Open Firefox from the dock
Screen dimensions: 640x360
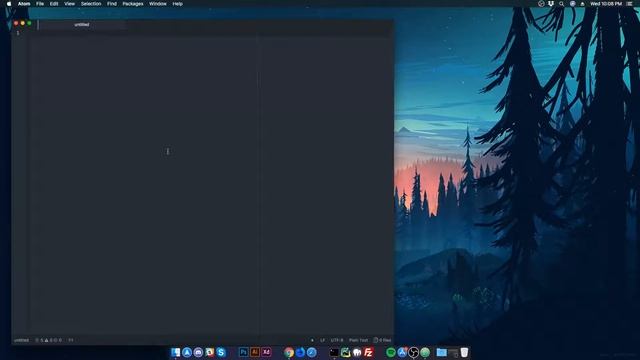[300, 352]
